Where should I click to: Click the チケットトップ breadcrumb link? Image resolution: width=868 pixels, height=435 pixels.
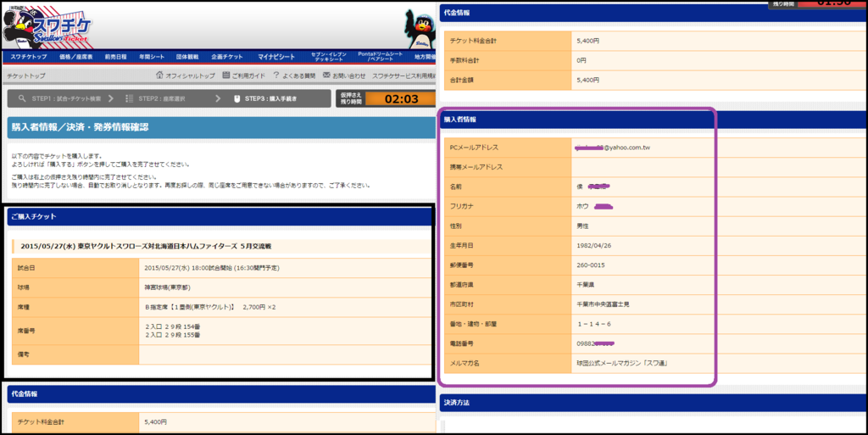(x=25, y=76)
